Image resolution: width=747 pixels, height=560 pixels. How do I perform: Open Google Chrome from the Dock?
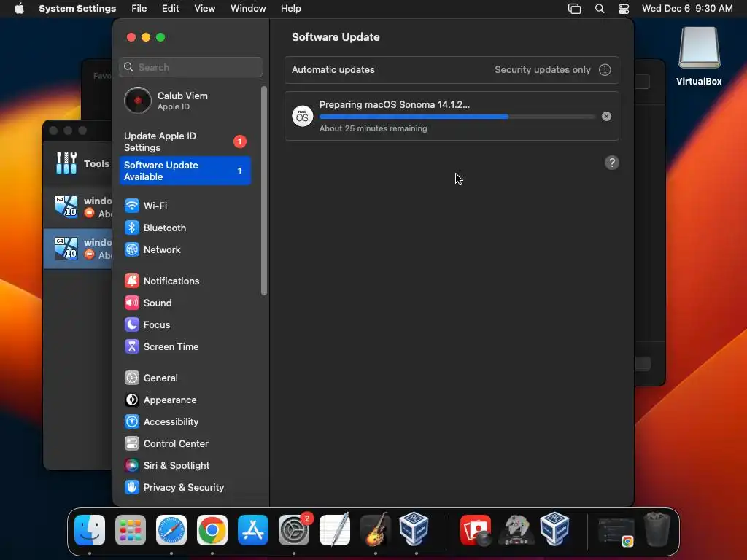[212, 530]
